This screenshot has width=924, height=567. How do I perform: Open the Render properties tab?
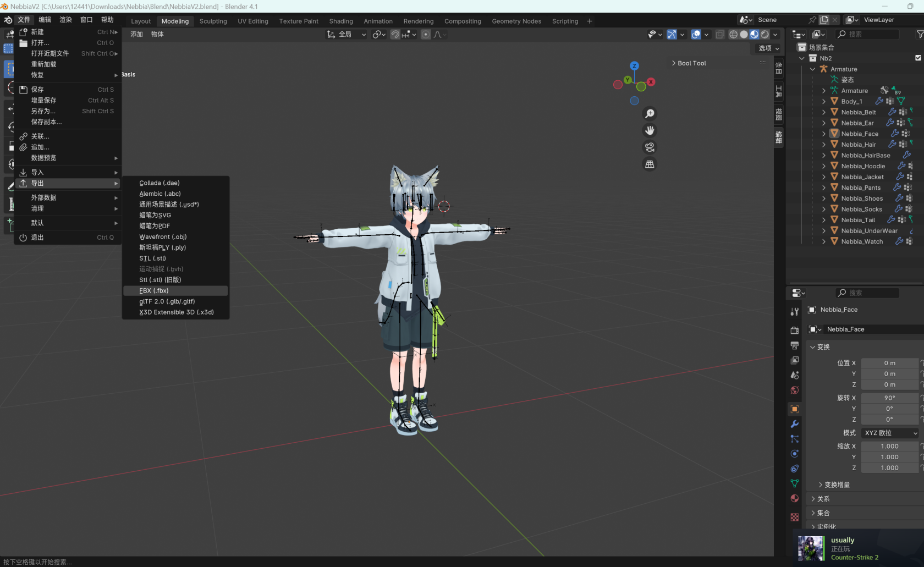click(x=795, y=330)
